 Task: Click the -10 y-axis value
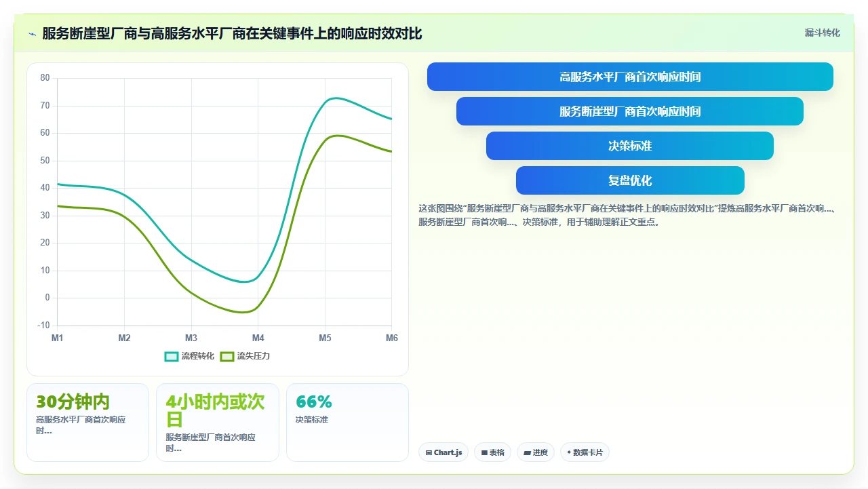coord(43,326)
